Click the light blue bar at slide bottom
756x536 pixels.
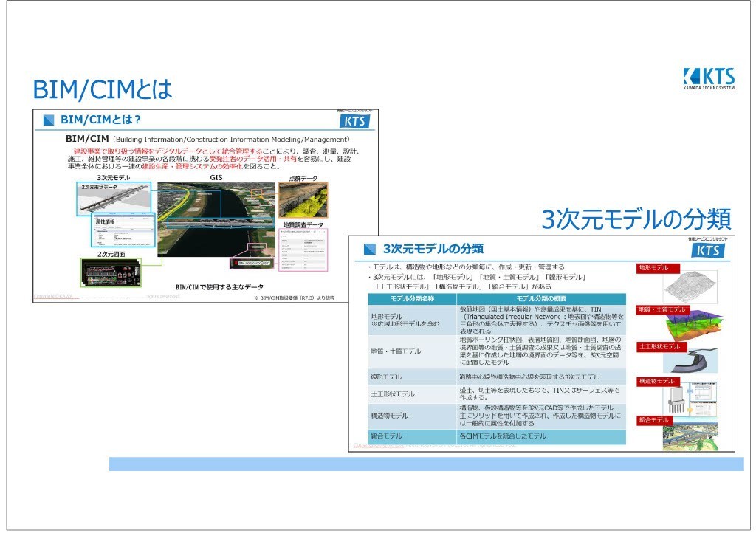click(x=426, y=464)
